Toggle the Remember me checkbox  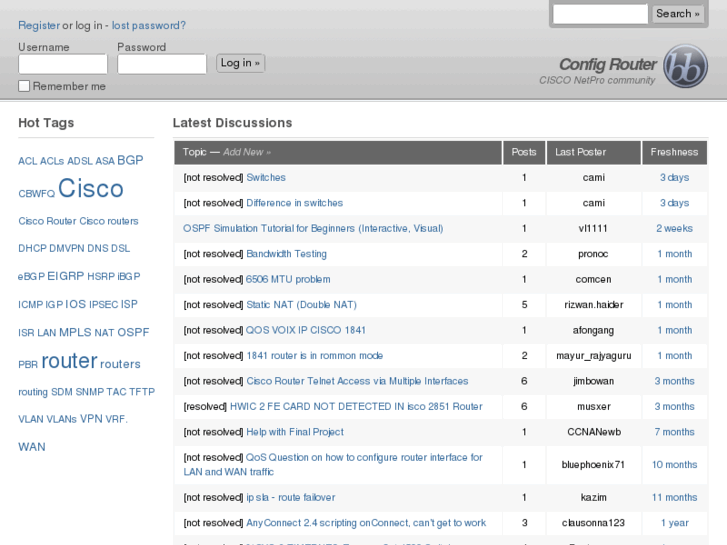pos(24,86)
